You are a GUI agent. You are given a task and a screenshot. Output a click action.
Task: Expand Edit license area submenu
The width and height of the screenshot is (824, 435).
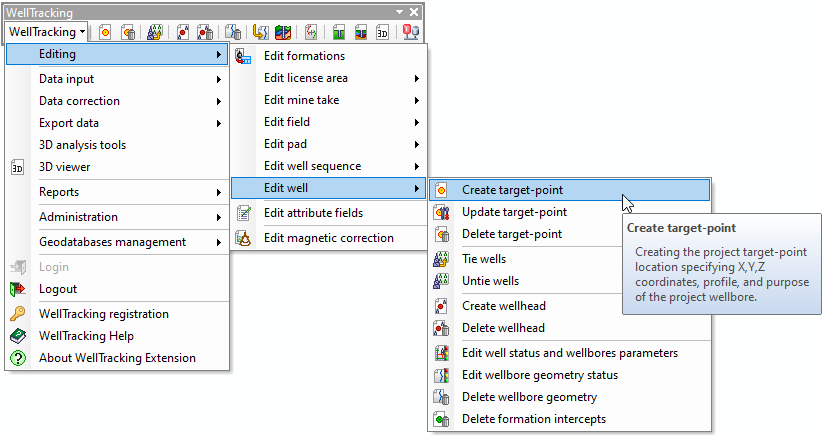[328, 78]
